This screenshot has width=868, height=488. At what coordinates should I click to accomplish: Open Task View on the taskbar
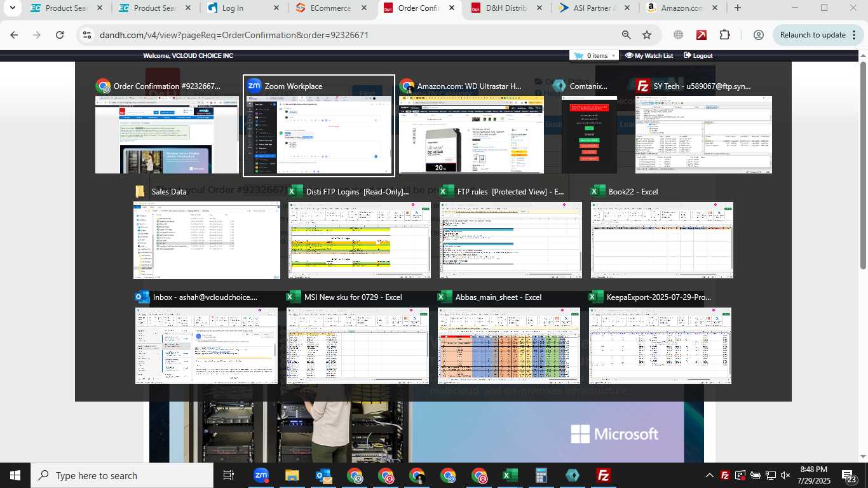click(x=229, y=475)
